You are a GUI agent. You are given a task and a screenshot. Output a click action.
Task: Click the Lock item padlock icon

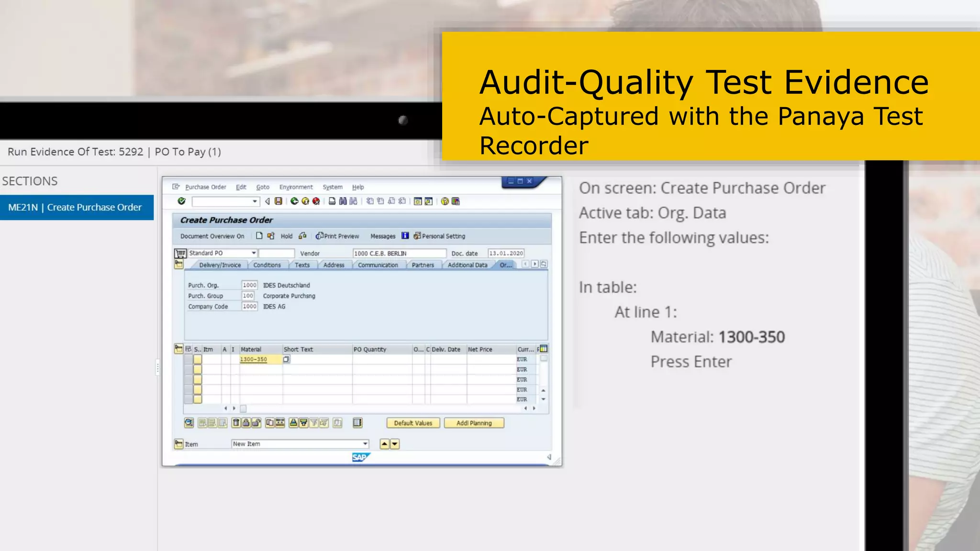pos(246,423)
